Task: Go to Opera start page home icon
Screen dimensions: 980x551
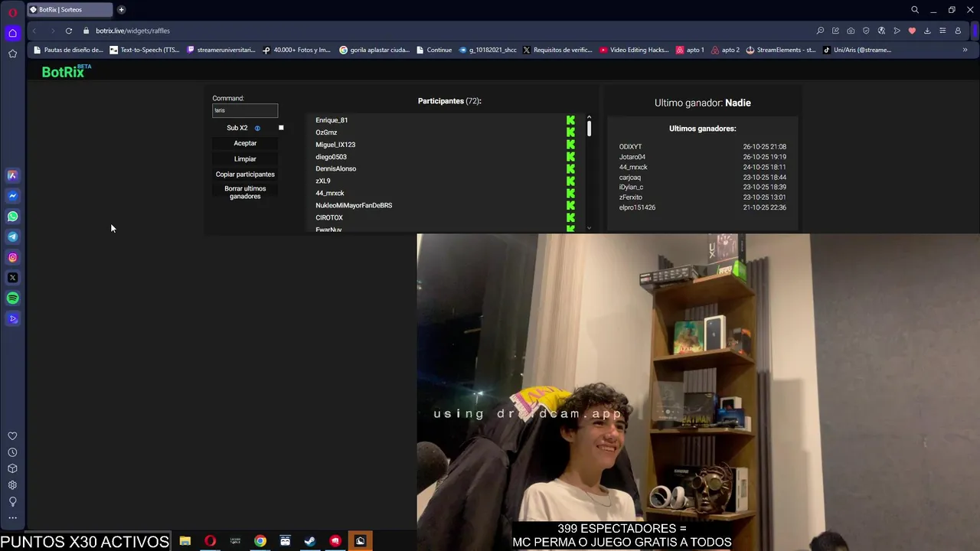Action: [12, 33]
